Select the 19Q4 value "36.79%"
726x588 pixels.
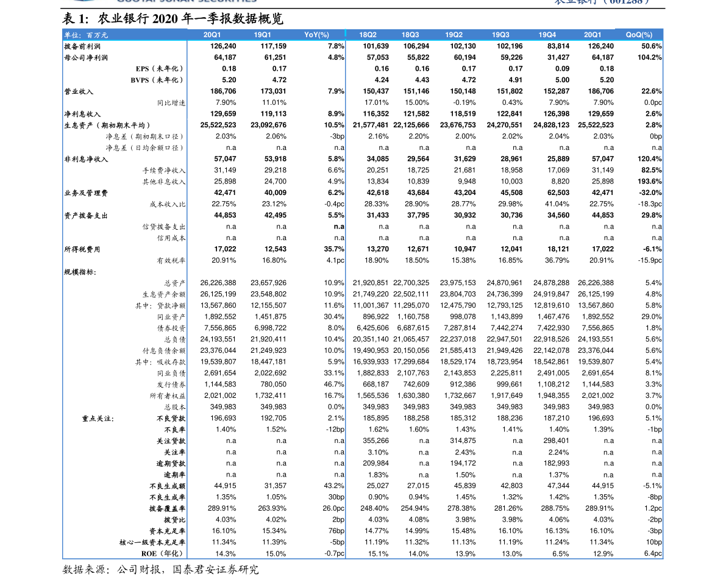click(x=558, y=261)
